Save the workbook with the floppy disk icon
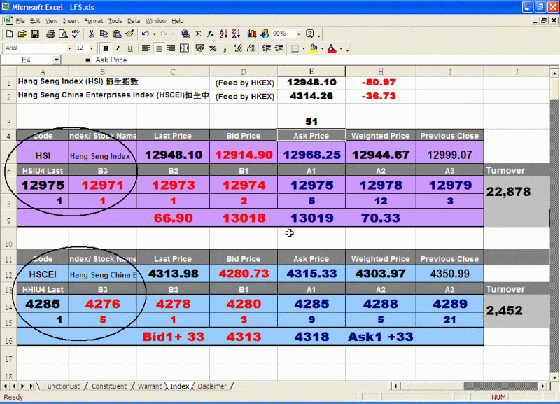This screenshot has height=404, width=560. 35,34
